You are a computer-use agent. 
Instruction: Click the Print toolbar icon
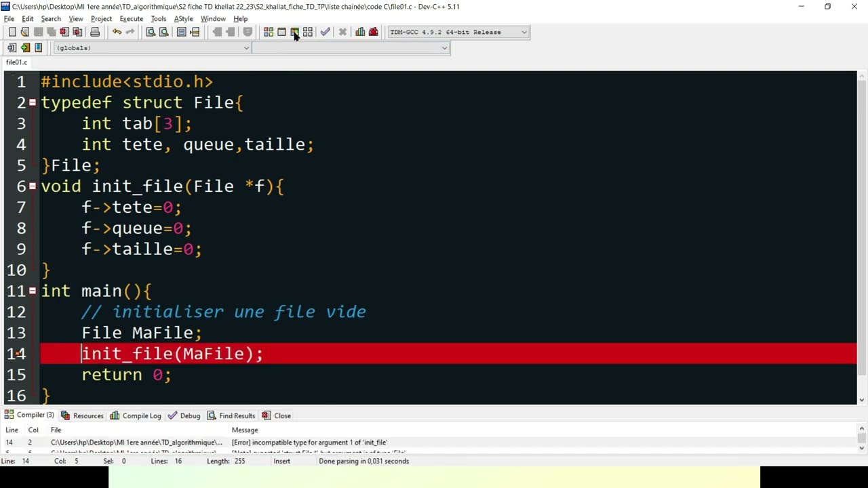point(95,32)
